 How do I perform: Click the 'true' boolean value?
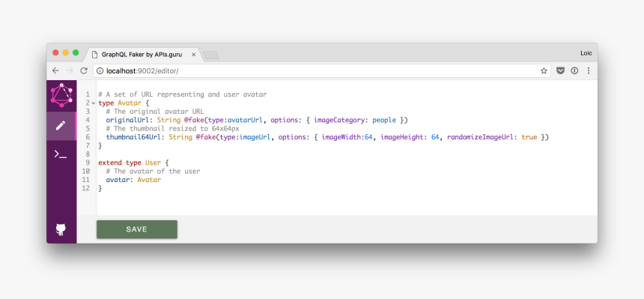tap(529, 137)
